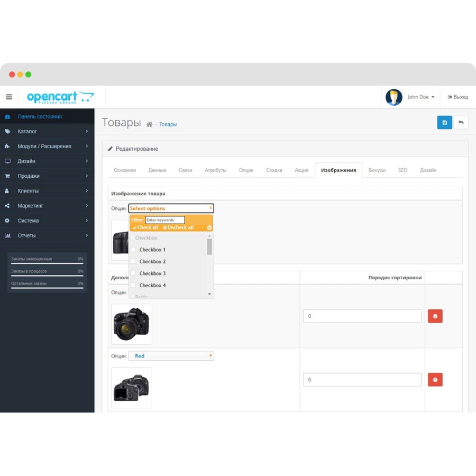Click the blue save floppy icon button
Image resolution: width=476 pixels, height=476 pixels.
[x=444, y=122]
